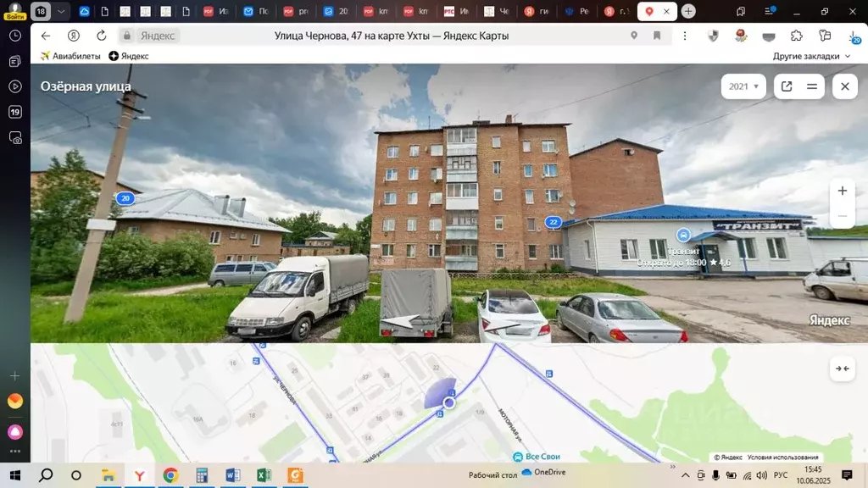Open the three-dot page menu
The image size is (868, 488).
tap(685, 36)
